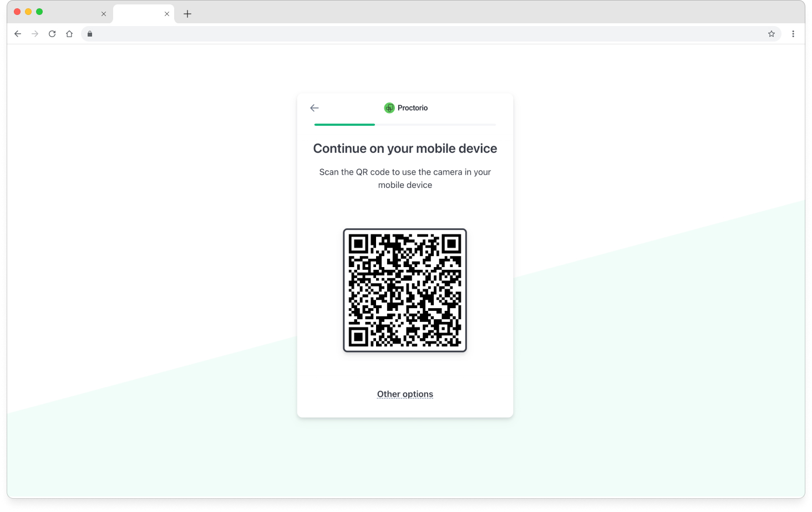Minimize with the yellow window button
Screen dimensions: 812x512
(x=28, y=12)
